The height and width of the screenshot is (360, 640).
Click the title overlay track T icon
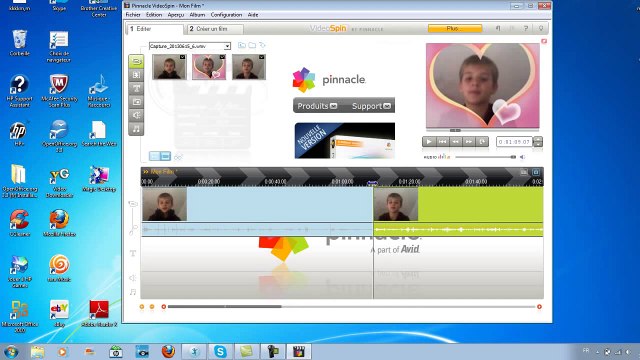point(133,253)
